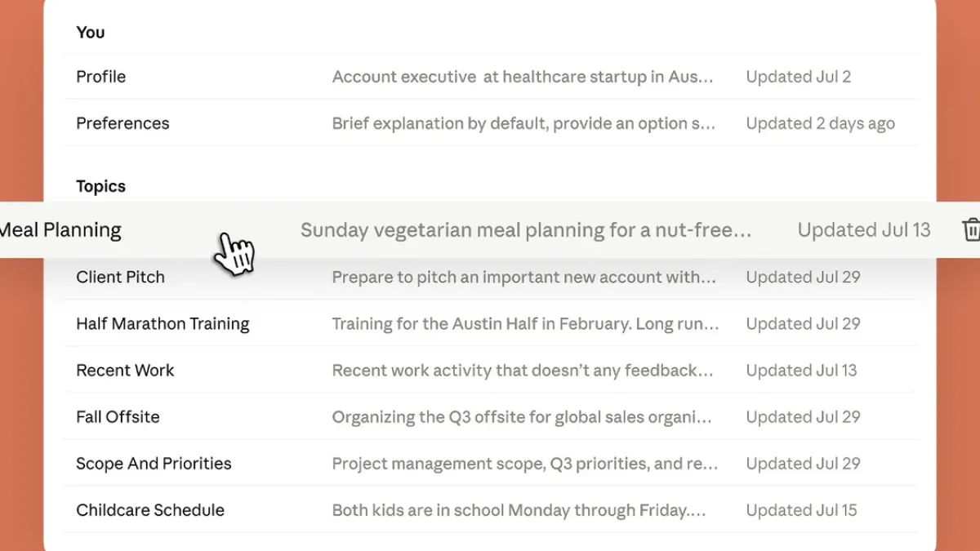This screenshot has height=551, width=980.
Task: Click the Training for the Austin Half description
Action: pyautogui.click(x=525, y=323)
